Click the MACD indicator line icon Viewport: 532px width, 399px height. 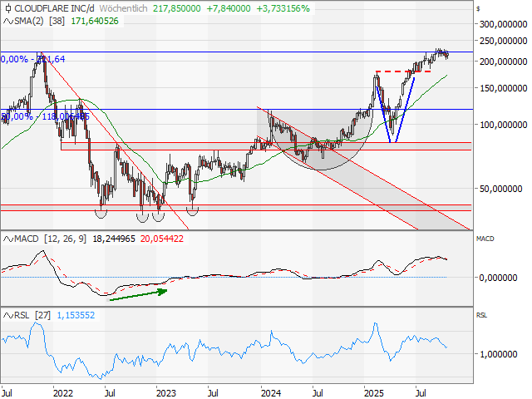[x=7, y=239]
